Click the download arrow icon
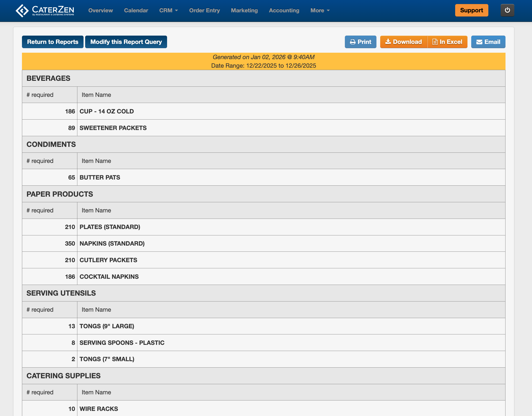The height and width of the screenshot is (416, 532). (x=388, y=42)
